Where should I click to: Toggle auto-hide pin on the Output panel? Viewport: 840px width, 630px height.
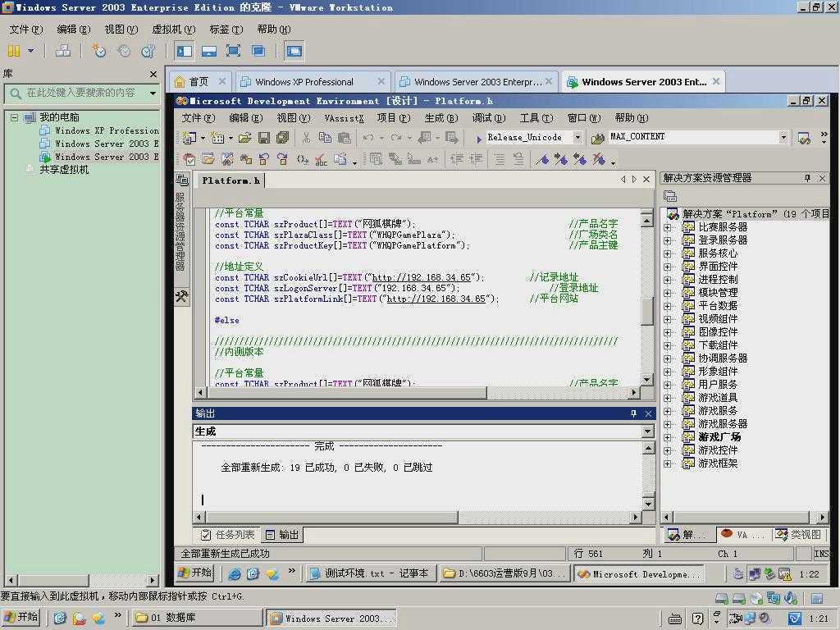tap(634, 413)
